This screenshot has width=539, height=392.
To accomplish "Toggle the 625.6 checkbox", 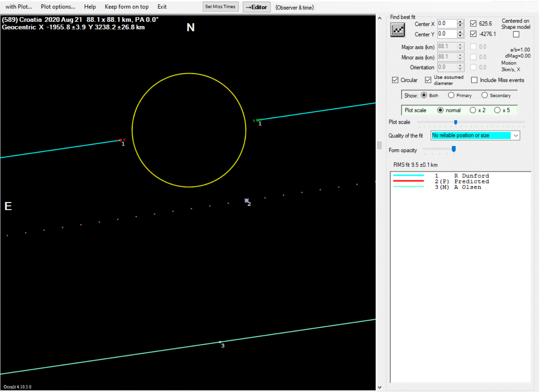I will (473, 24).
